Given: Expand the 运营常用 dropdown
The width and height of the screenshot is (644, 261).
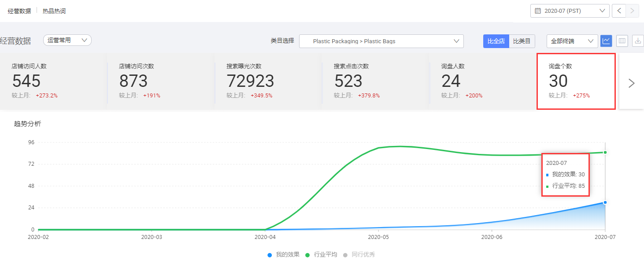Looking at the screenshot, I should coord(67,40).
